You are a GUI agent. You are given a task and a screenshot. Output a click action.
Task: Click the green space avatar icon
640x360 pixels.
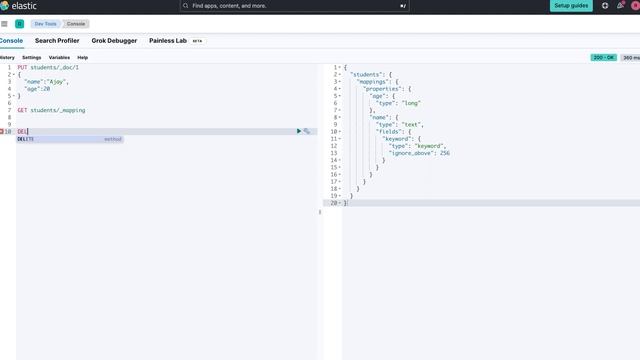(19, 24)
